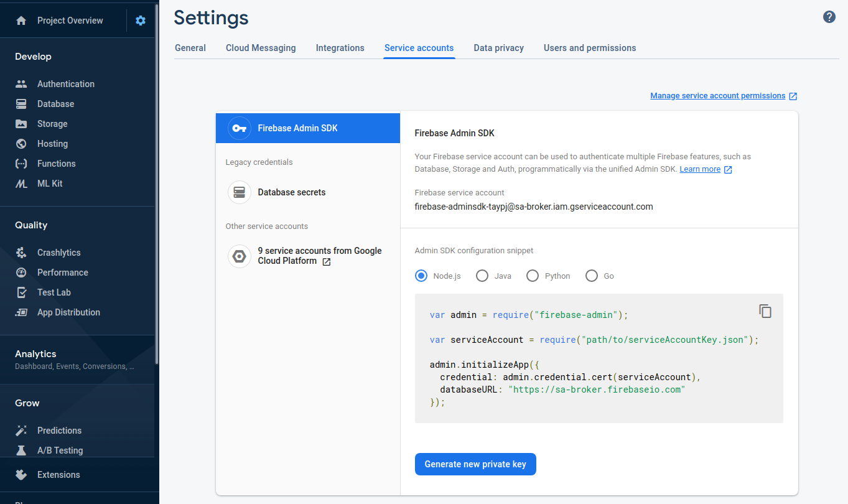This screenshot has width=848, height=504.
Task: Click the Crashlytics icon
Action: click(x=21, y=253)
